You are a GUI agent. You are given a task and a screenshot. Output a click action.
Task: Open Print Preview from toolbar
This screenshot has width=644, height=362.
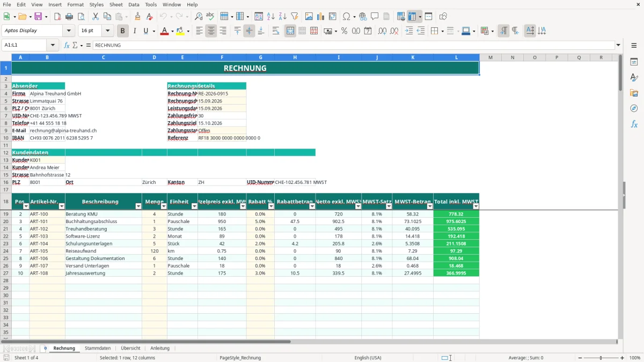point(81,17)
